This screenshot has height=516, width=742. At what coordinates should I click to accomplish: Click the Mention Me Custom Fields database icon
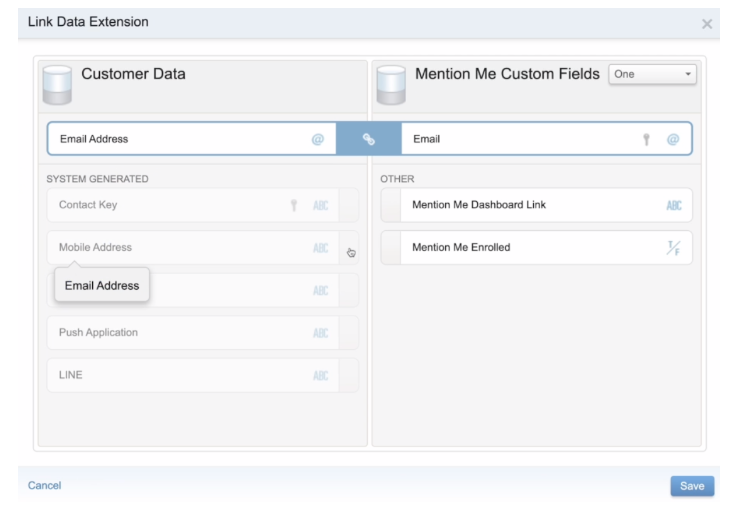tap(391, 85)
